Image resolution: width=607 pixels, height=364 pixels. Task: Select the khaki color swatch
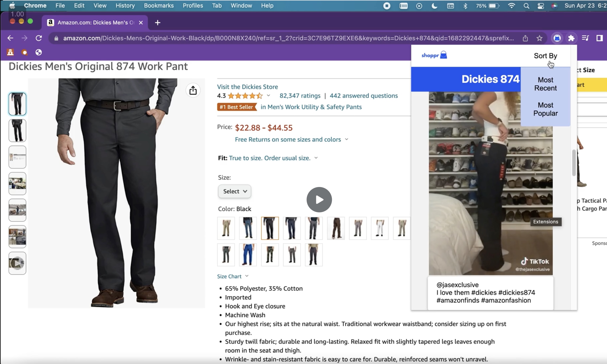click(x=226, y=228)
